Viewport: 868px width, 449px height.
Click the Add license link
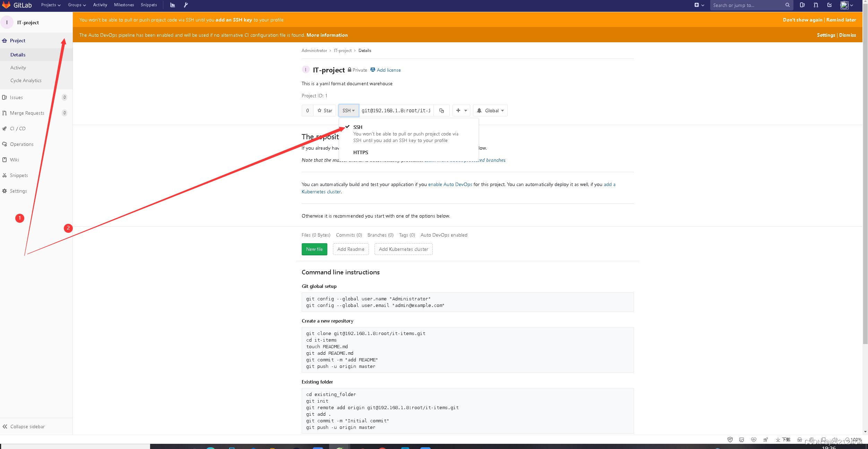[389, 70]
